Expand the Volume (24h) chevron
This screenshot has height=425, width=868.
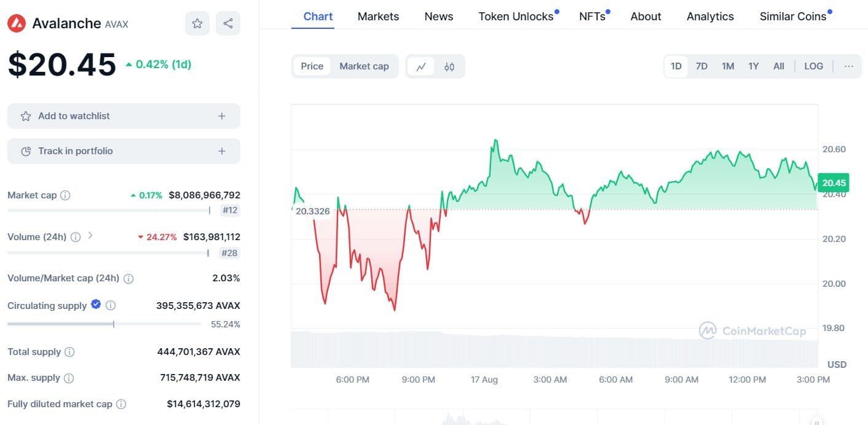[90, 236]
